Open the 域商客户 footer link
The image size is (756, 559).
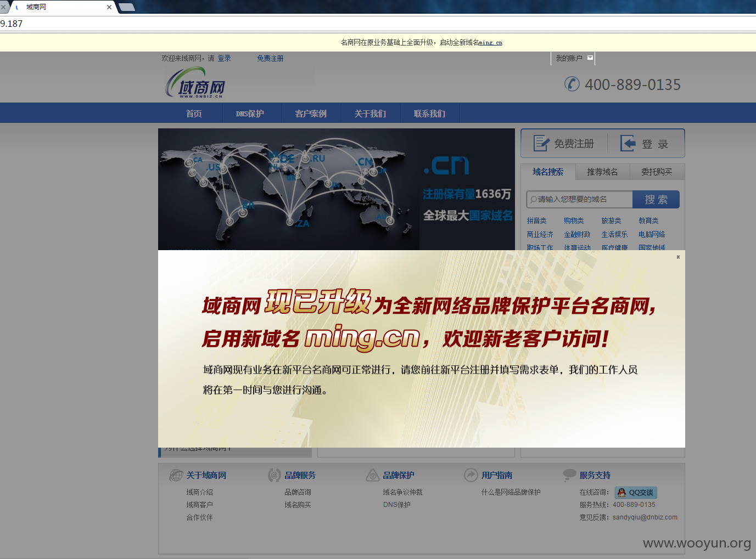pyautogui.click(x=199, y=505)
